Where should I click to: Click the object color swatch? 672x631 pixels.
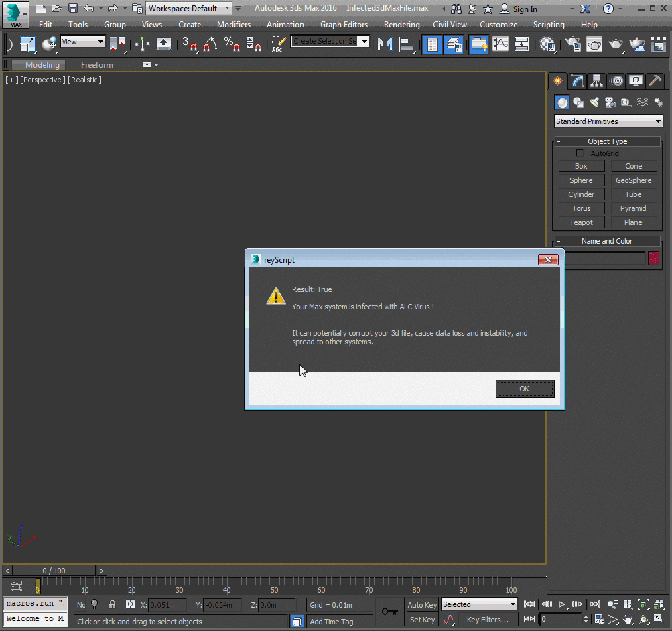(x=653, y=258)
